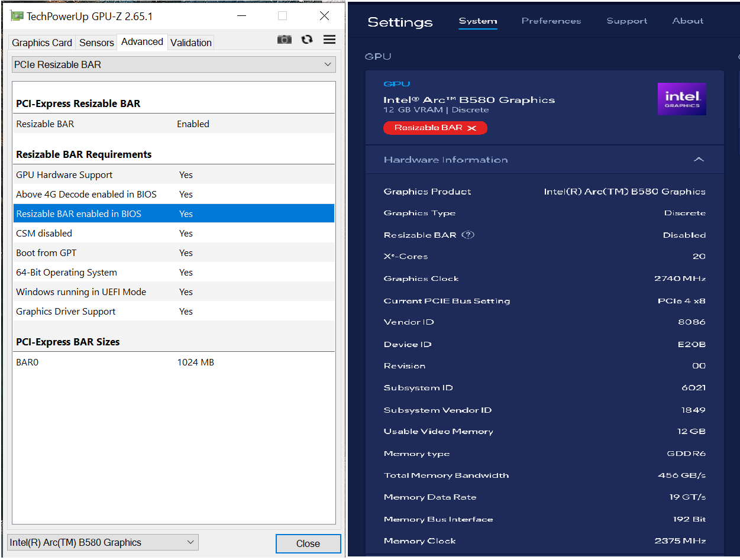Click the 'PCIe 4 x8' bus setting value
Viewport: 740px width, 560px height.
tap(682, 300)
